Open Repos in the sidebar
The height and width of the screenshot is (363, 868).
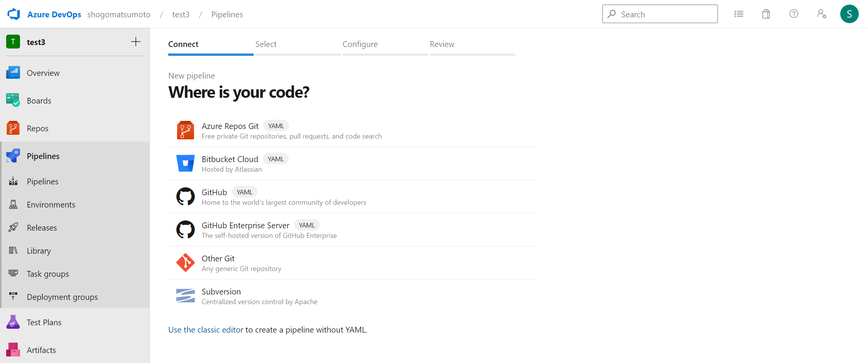(75, 128)
